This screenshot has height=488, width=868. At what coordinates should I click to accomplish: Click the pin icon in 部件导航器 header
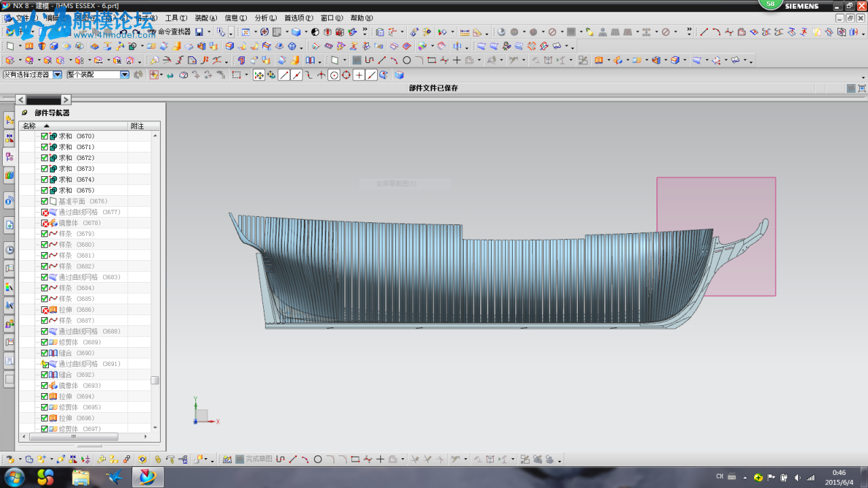[x=24, y=113]
